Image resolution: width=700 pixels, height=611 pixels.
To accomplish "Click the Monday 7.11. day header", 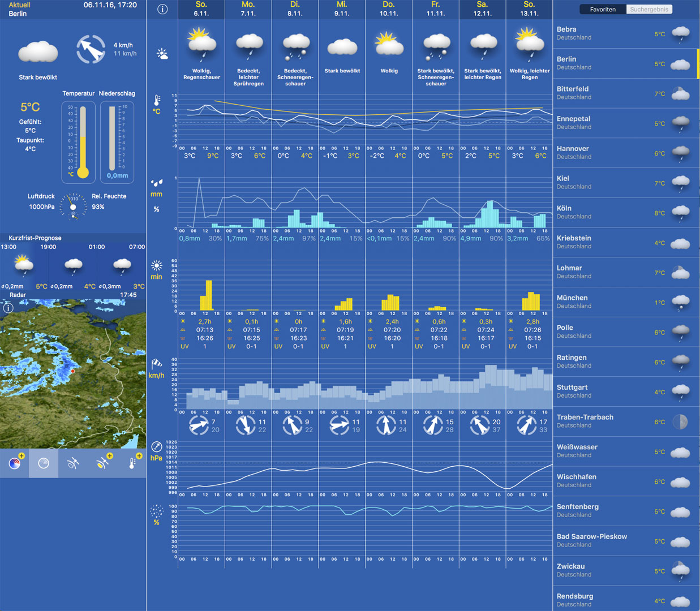I will point(248,8).
